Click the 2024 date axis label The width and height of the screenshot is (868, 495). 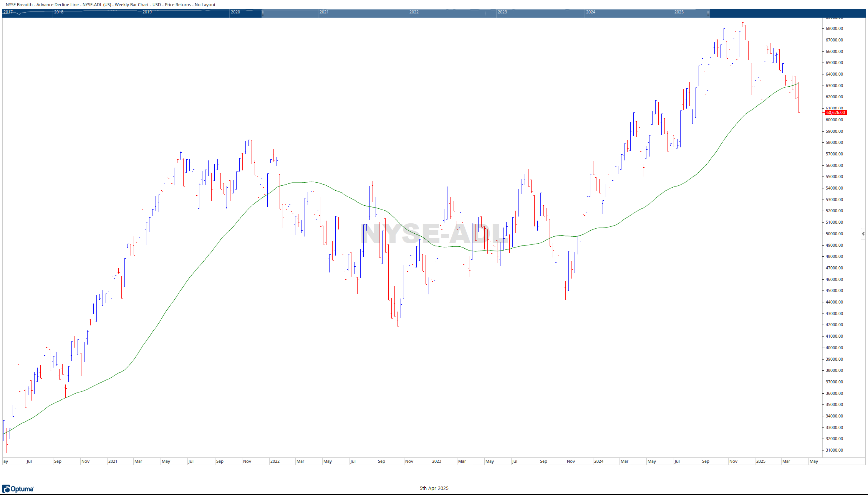(598, 461)
